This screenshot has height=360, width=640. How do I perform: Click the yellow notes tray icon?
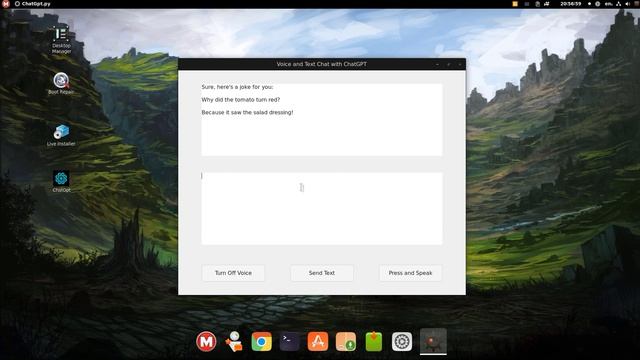pyautogui.click(x=515, y=4)
